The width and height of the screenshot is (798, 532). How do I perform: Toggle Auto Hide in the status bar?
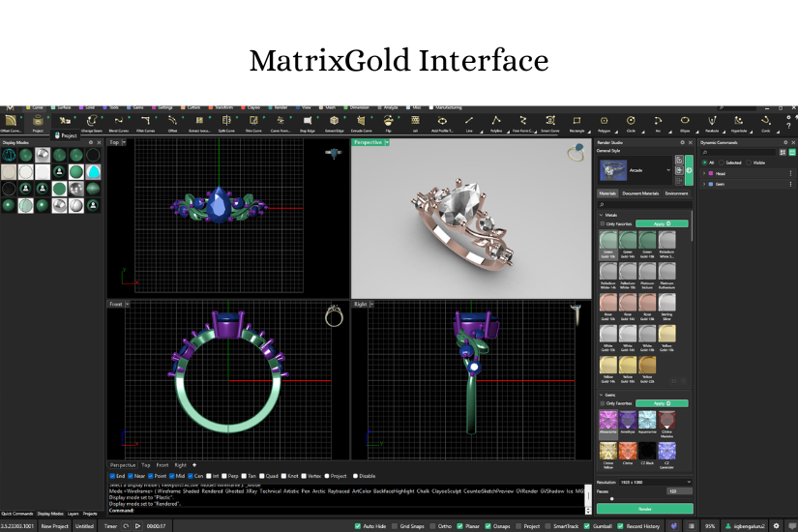358,526
